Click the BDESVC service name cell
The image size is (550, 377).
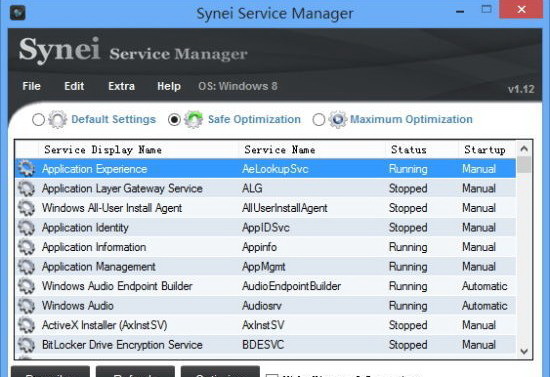click(x=263, y=345)
